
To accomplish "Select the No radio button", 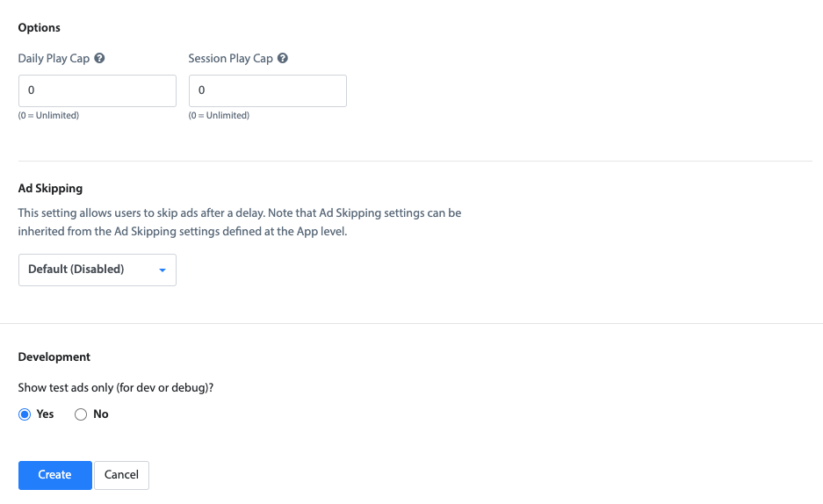I will click(x=80, y=414).
